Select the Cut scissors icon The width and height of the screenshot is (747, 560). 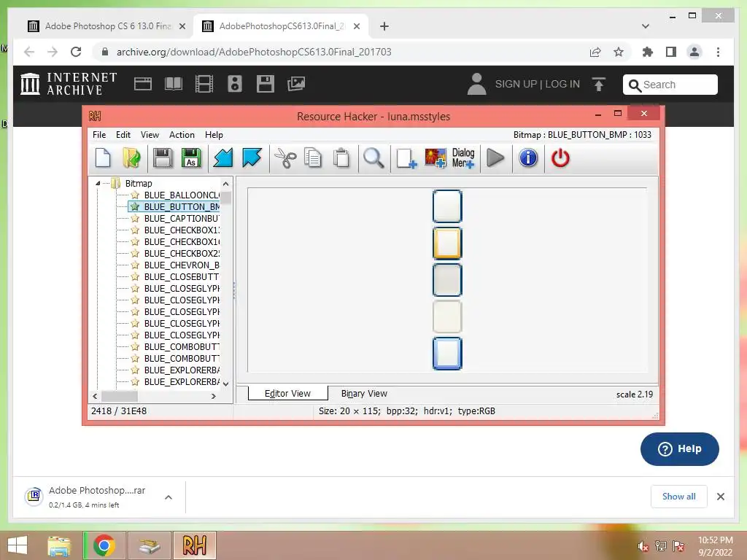285,158
